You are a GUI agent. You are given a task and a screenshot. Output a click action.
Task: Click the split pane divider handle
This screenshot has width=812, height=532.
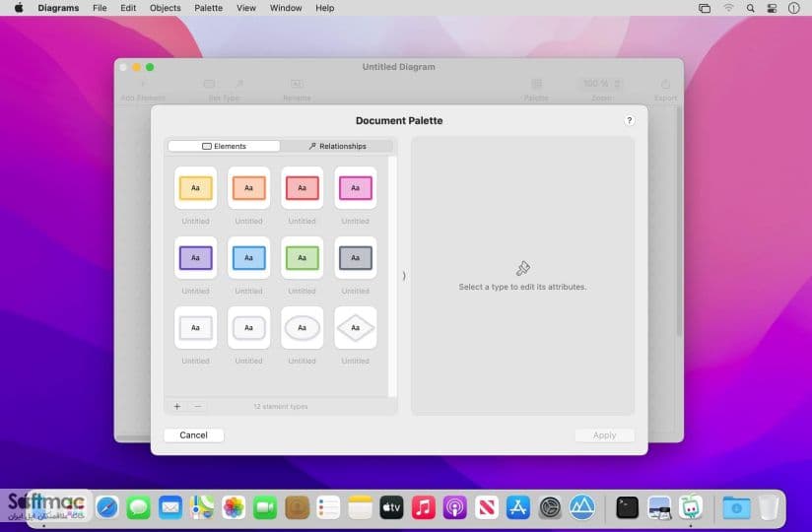coord(404,276)
